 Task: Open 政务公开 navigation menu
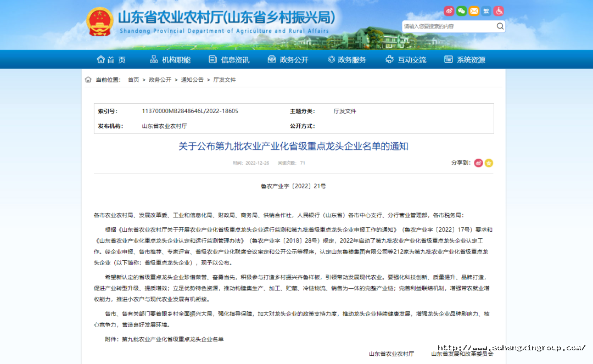pyautogui.click(x=288, y=60)
